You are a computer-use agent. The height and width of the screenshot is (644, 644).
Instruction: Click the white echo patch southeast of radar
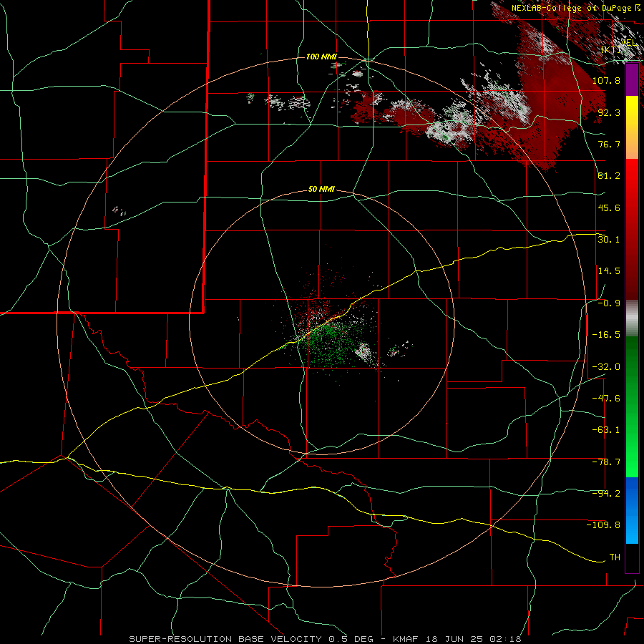pos(364,351)
